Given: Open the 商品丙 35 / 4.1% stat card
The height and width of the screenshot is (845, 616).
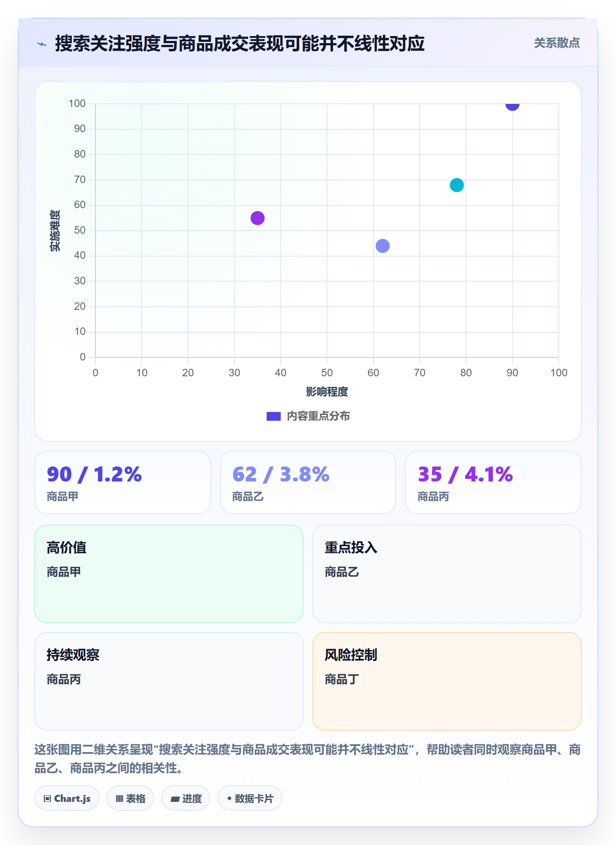Looking at the screenshot, I should (493, 482).
